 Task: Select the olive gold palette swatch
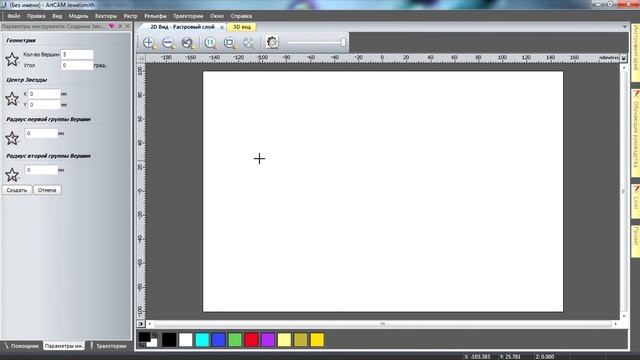(x=301, y=340)
